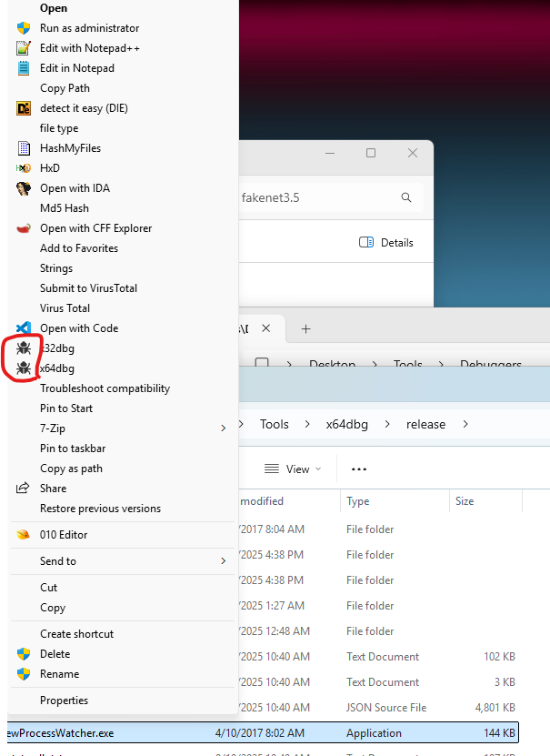Click the x32dbg bug icon
Viewport: 550px width, 756px height.
tap(24, 348)
